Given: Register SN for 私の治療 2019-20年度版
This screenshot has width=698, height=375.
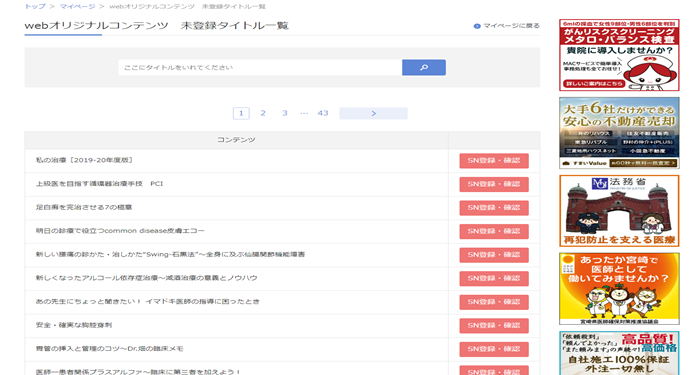Looking at the screenshot, I should 494,161.
